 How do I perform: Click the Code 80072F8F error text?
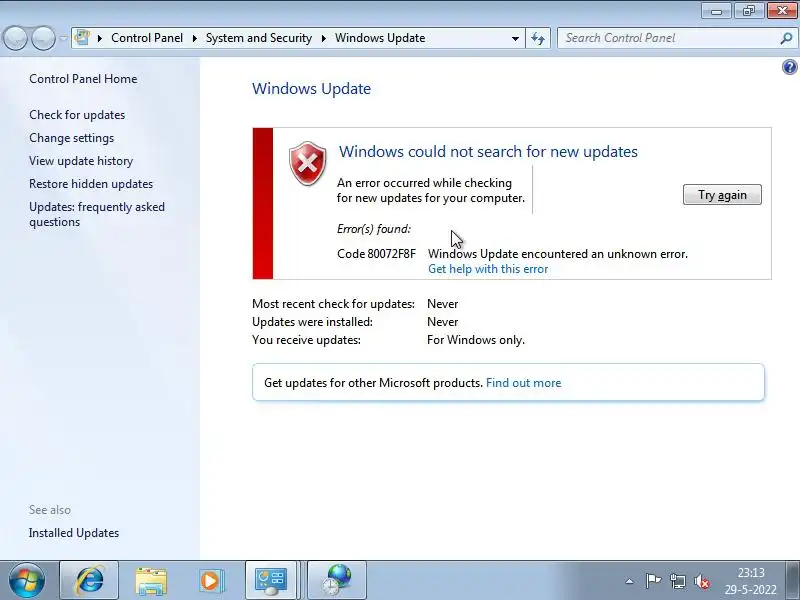(x=377, y=254)
